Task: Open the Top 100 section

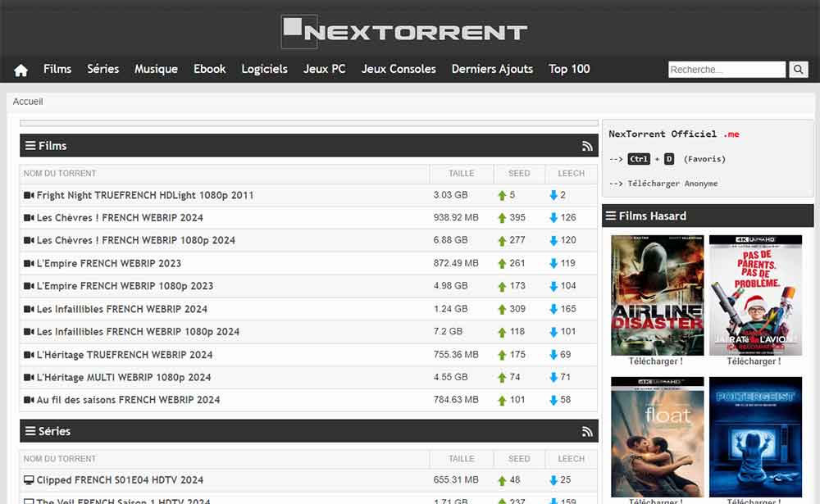Action: tap(569, 69)
